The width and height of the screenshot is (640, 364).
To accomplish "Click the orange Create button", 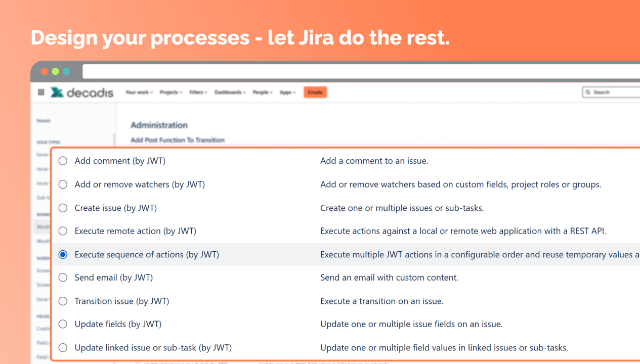I will tap(315, 93).
